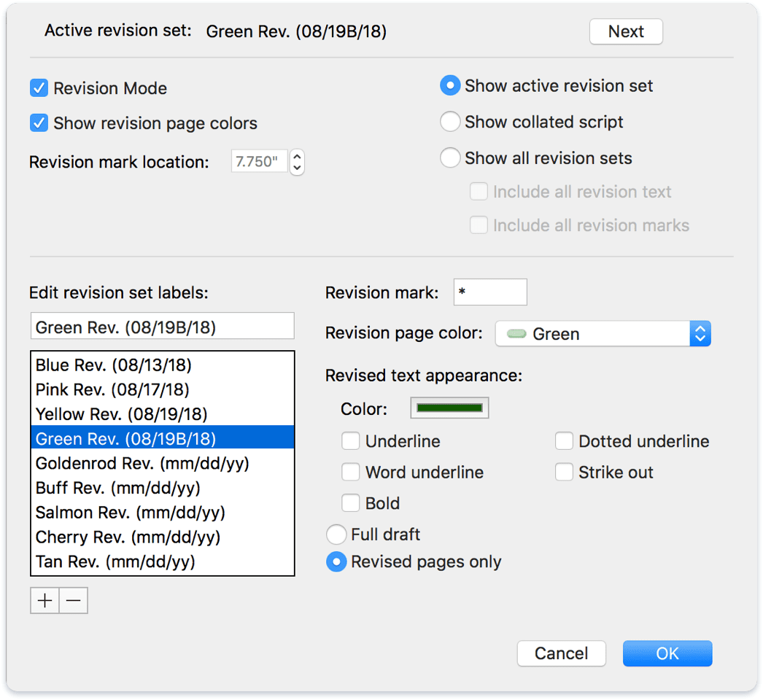Select Show all revision sets
Image resolution: width=763 pixels, height=700 pixels.
450,157
